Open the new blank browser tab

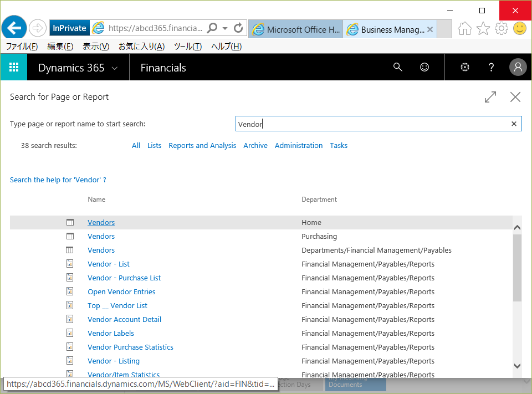tap(444, 29)
